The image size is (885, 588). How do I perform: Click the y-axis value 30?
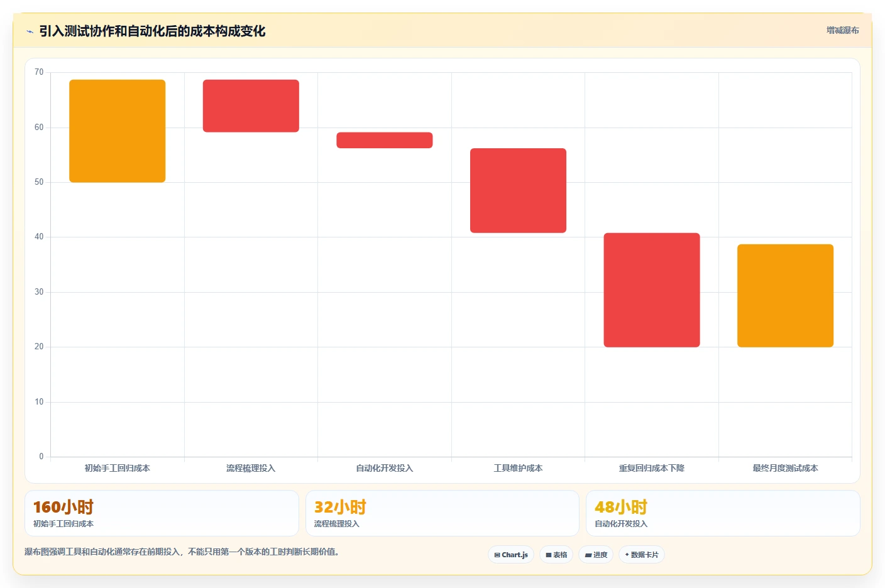coord(39,292)
